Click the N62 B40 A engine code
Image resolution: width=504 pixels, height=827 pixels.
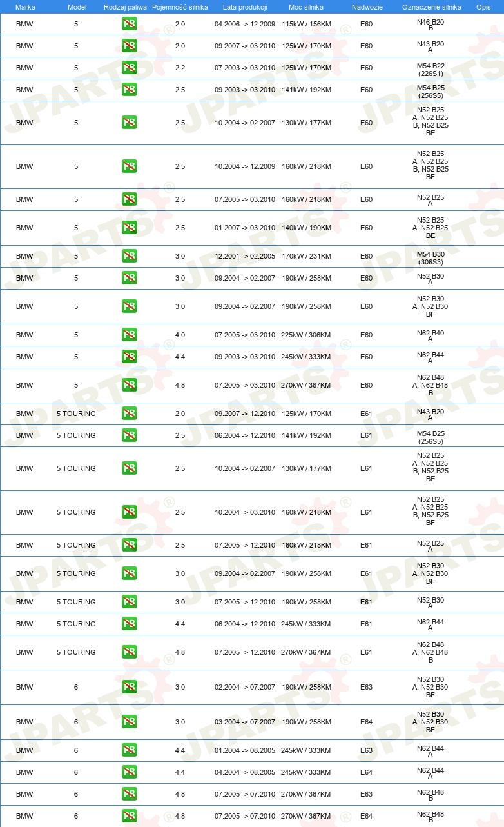(x=431, y=337)
